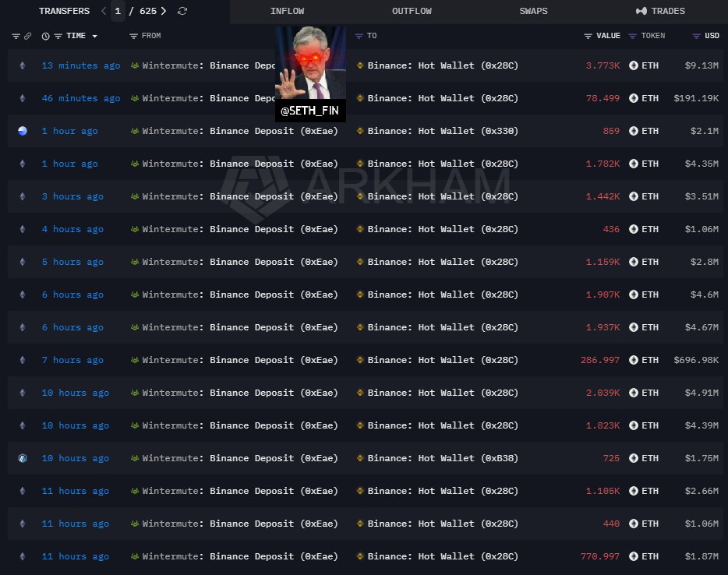Screen dimensions: 728x575
Task: Click USD amount $696.98K
Action: pyautogui.click(x=696, y=360)
